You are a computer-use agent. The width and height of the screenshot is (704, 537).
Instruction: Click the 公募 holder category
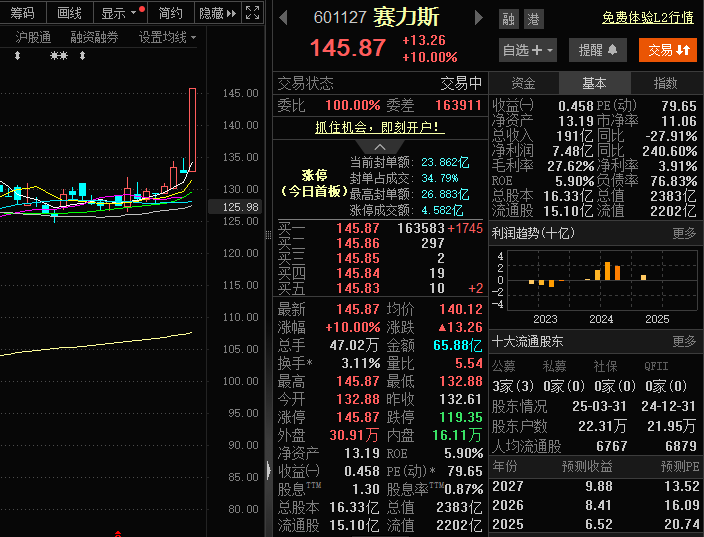pyautogui.click(x=503, y=366)
